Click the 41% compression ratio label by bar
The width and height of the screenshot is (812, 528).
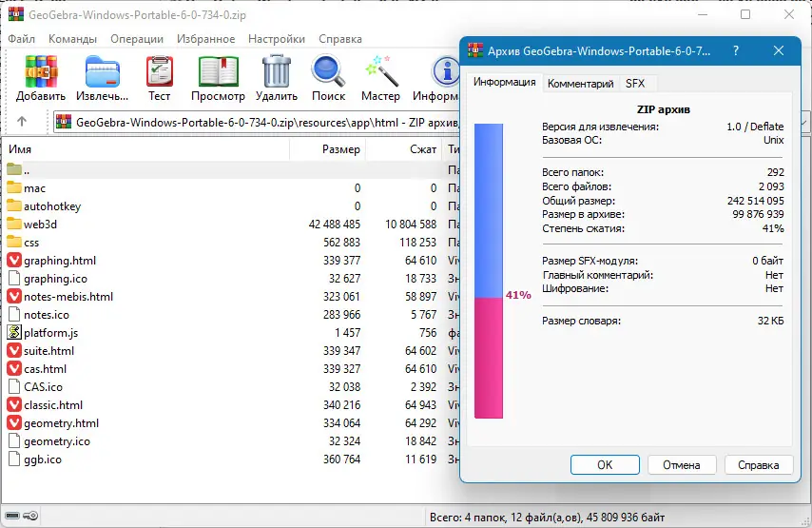pyautogui.click(x=518, y=295)
